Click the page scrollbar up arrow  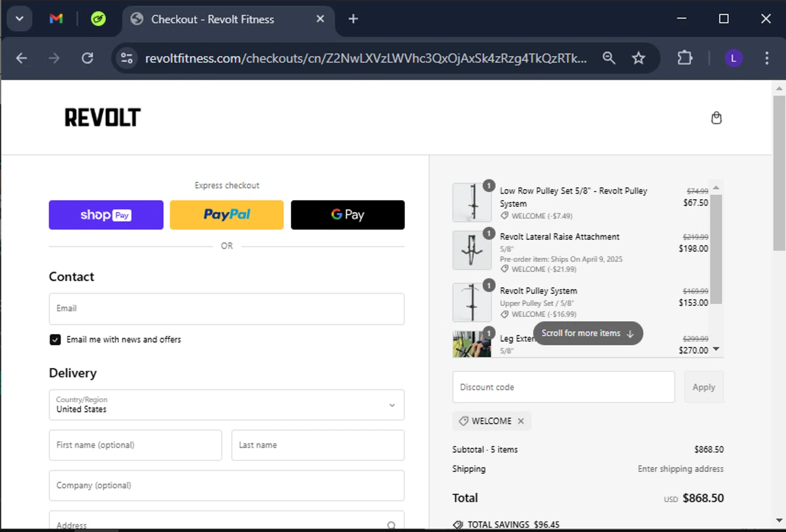click(779, 89)
